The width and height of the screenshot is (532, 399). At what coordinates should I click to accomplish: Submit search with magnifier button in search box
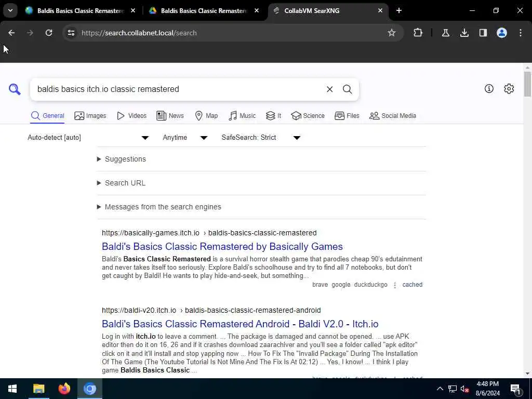pyautogui.click(x=347, y=89)
